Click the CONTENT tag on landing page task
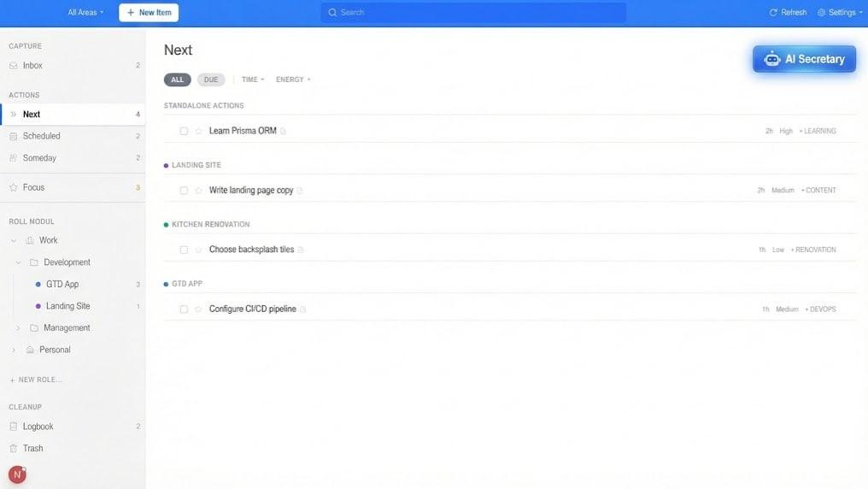This screenshot has height=489, width=868. click(818, 191)
